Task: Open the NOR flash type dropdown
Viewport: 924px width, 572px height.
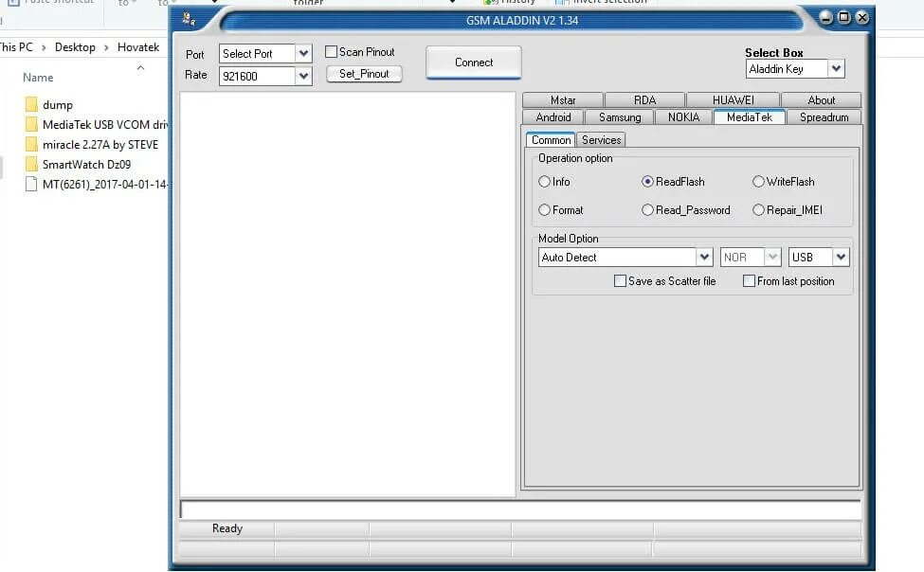Action: [772, 257]
